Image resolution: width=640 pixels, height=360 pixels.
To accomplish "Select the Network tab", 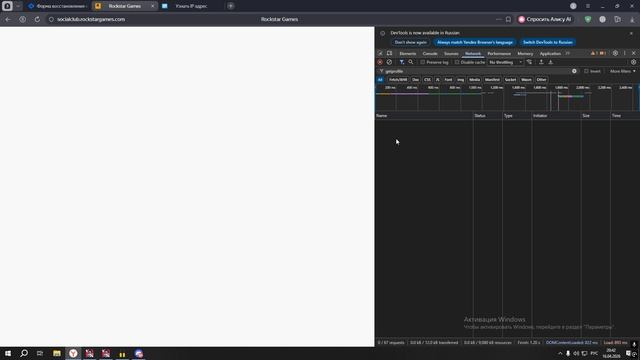I will coord(473,53).
